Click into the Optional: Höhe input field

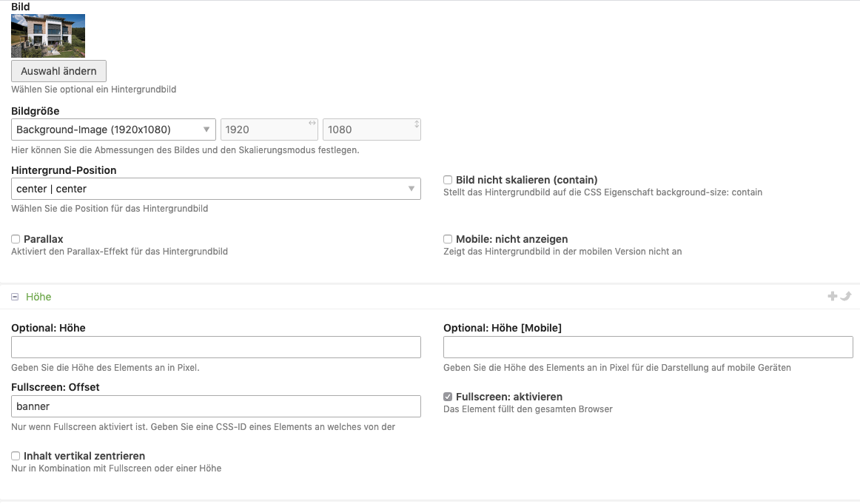(x=215, y=347)
